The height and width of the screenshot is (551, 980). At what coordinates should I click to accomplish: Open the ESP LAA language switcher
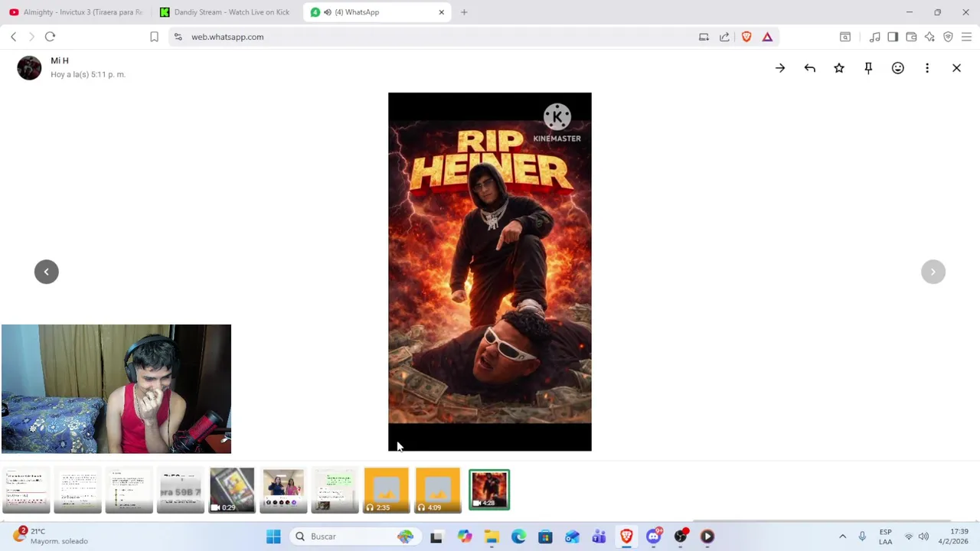[x=886, y=536]
